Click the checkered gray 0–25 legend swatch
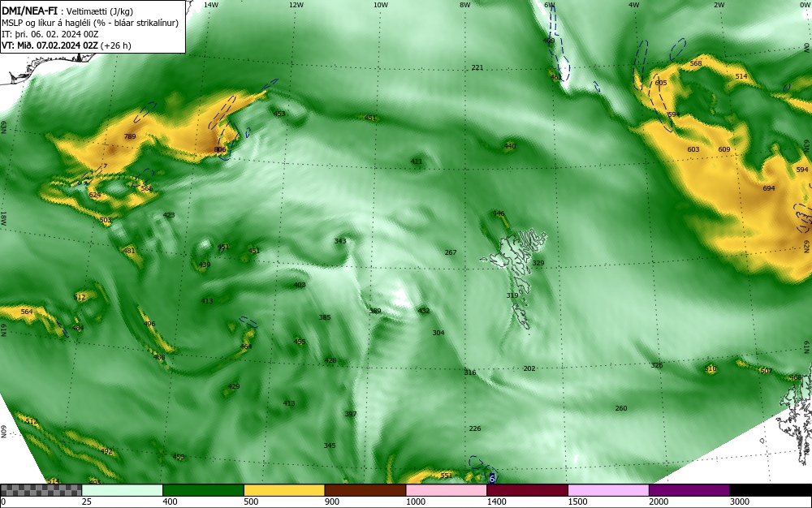 pos(41,490)
